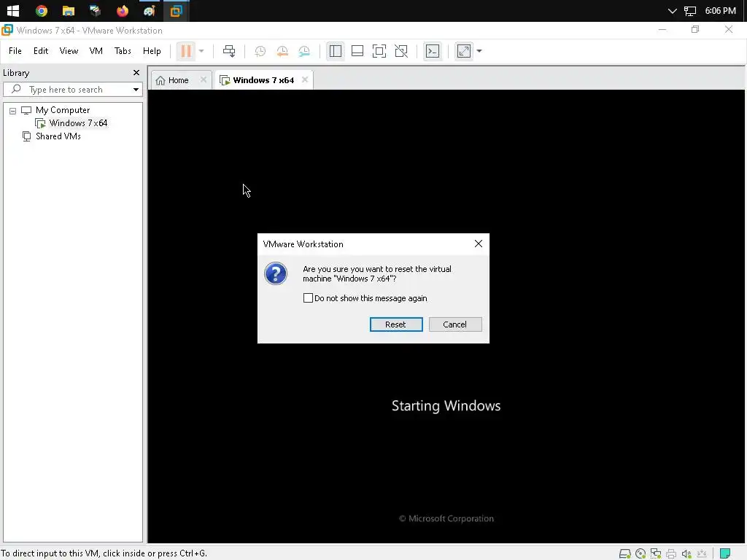
Task: Enter full screen mode icon
Action: (x=379, y=51)
